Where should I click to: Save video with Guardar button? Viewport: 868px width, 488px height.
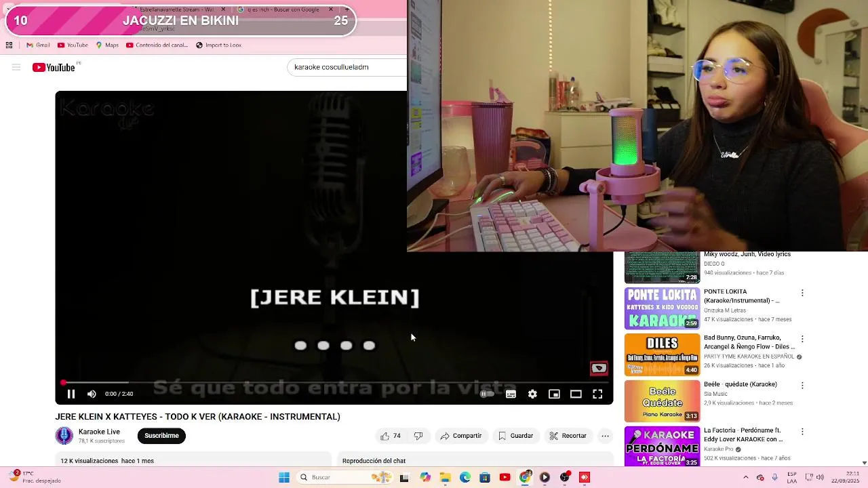(516, 436)
